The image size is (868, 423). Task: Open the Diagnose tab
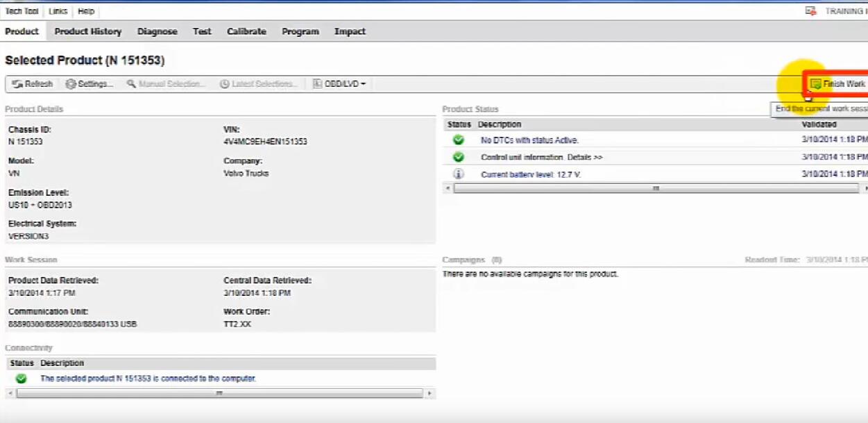click(158, 31)
